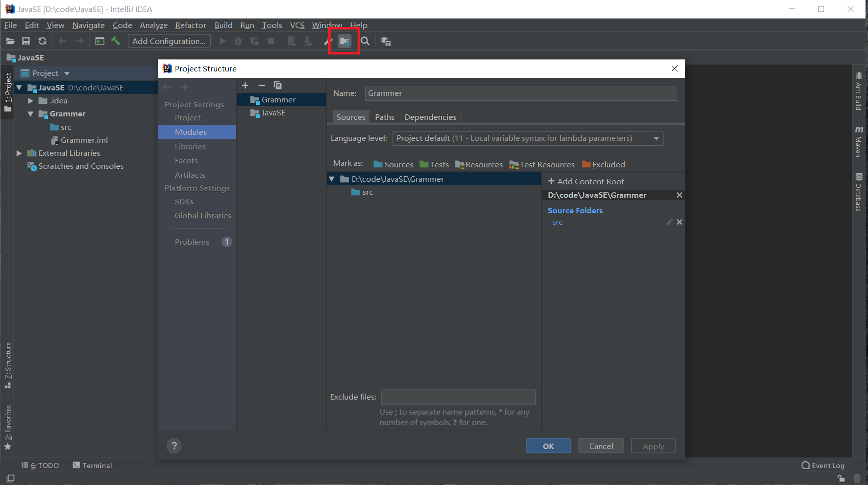
Task: Click the Run triangle icon in main toolbar
Action: tap(223, 41)
